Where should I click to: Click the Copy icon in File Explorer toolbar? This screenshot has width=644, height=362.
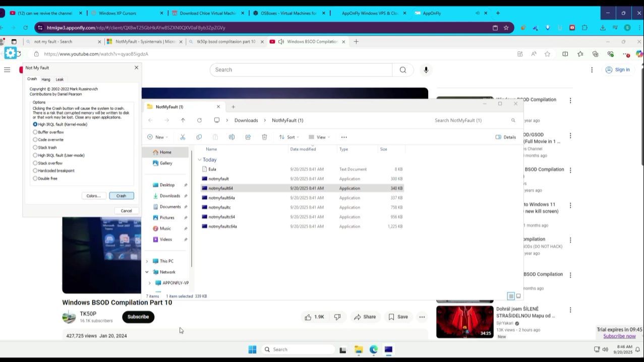pyautogui.click(x=199, y=137)
